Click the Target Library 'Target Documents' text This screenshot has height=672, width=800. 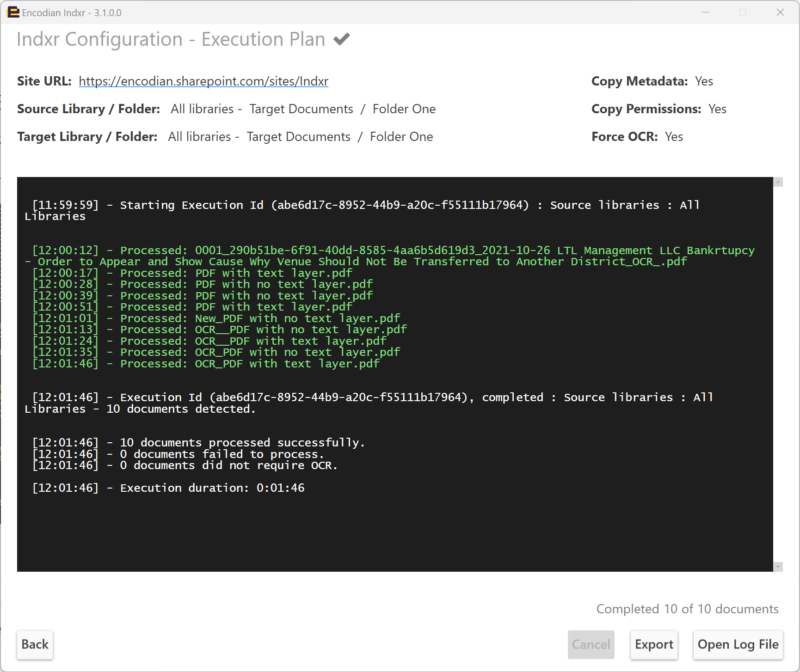point(298,137)
